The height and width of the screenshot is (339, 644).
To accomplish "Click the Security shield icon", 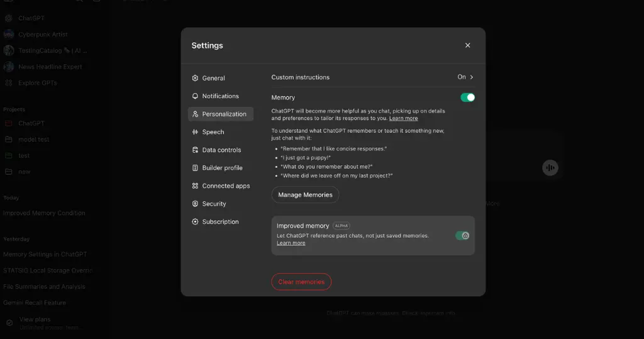I will (195, 204).
